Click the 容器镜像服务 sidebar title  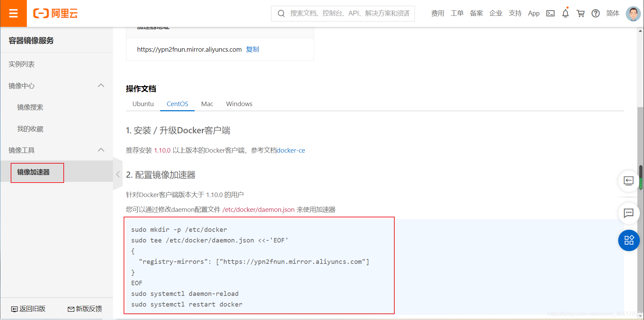pyautogui.click(x=31, y=40)
